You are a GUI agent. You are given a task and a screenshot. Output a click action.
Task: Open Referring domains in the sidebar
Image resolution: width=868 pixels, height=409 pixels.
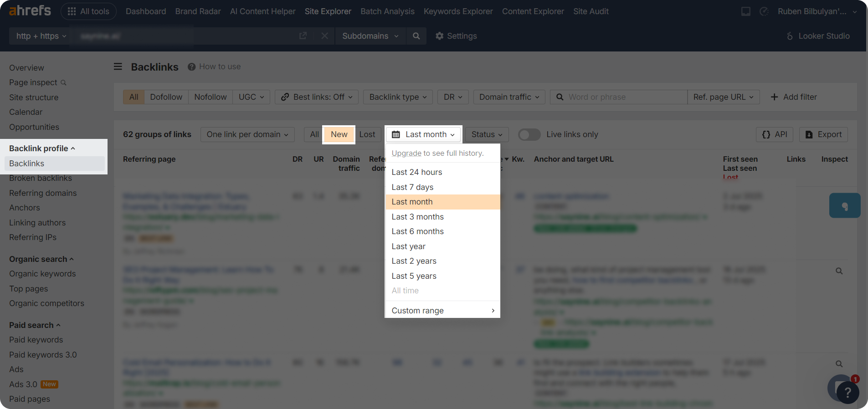point(43,193)
